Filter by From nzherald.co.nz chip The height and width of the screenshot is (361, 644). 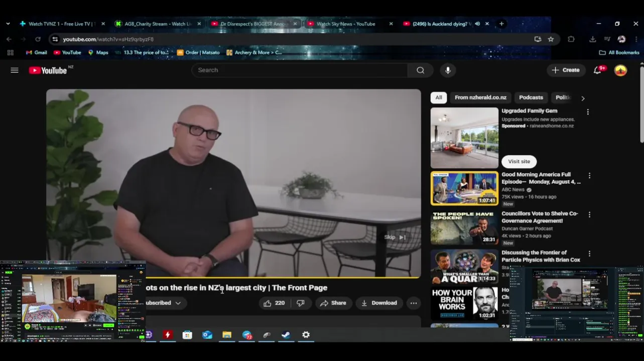click(x=480, y=98)
